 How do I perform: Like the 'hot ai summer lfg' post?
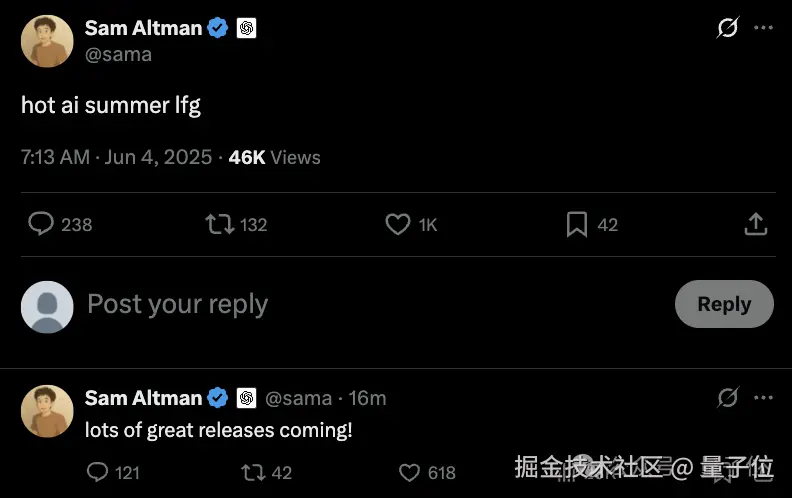[x=398, y=224]
